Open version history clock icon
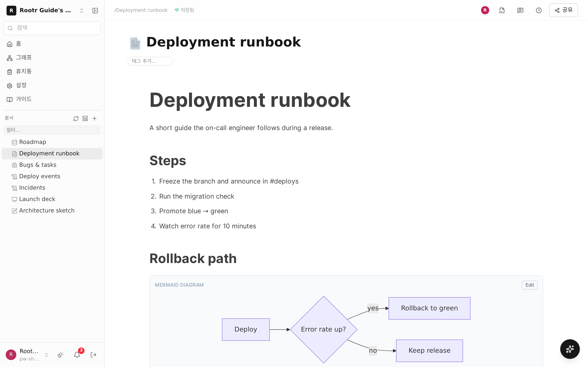The width and height of the screenshot is (588, 367). (x=539, y=10)
